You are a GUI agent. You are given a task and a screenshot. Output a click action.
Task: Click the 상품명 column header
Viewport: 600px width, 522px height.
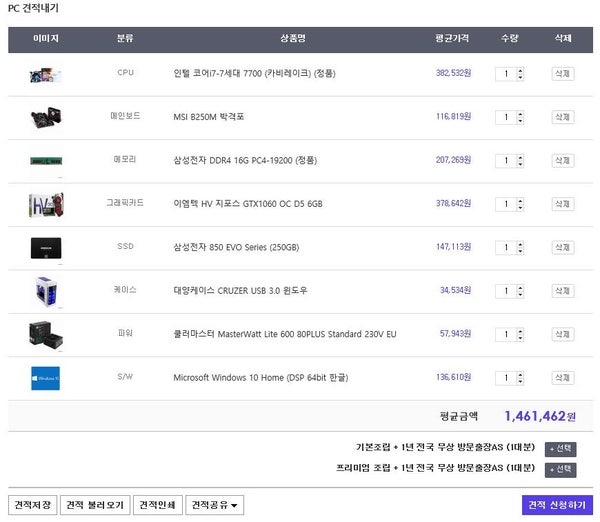pyautogui.click(x=293, y=38)
